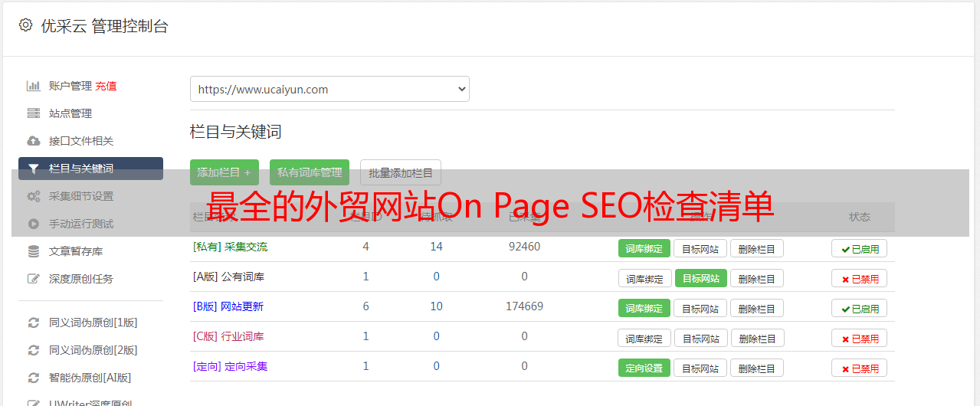Open 深度原创任务 menu item
980x406 pixels.
(81, 279)
